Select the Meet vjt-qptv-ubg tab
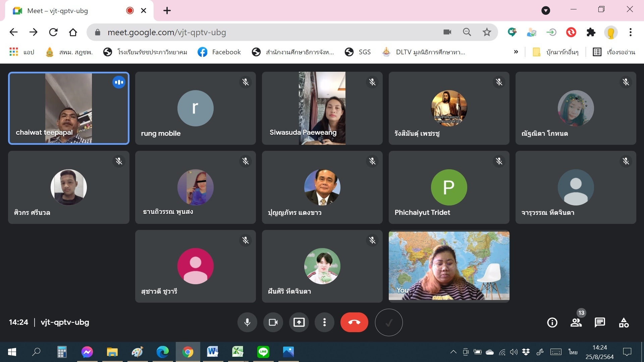This screenshot has height=362, width=644. [67, 11]
